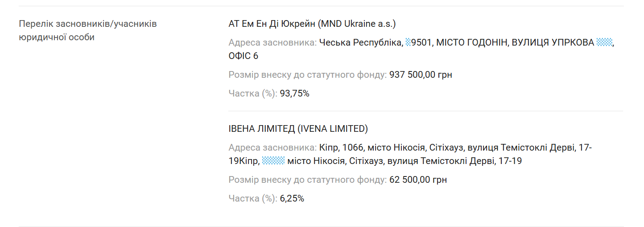This screenshot has height=227, width=644.
Task: Click the 93,75% share value
Action: click(x=294, y=93)
